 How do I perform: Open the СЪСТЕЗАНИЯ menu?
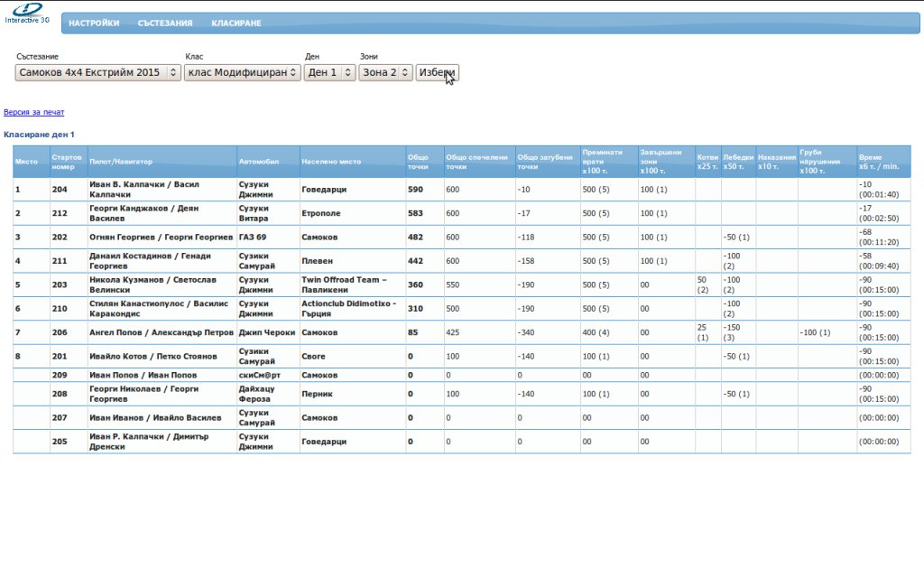165,23
